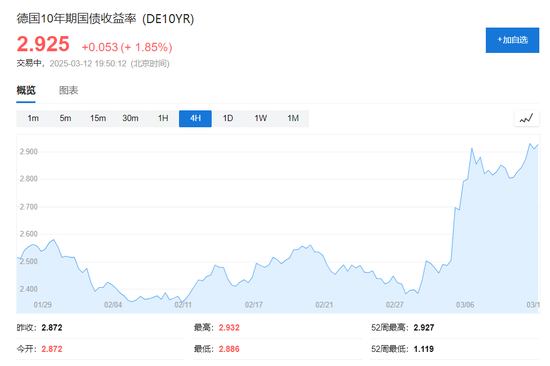Click the 01/29 date label on chart
This screenshot has width=550, height=366.
[x=42, y=305]
